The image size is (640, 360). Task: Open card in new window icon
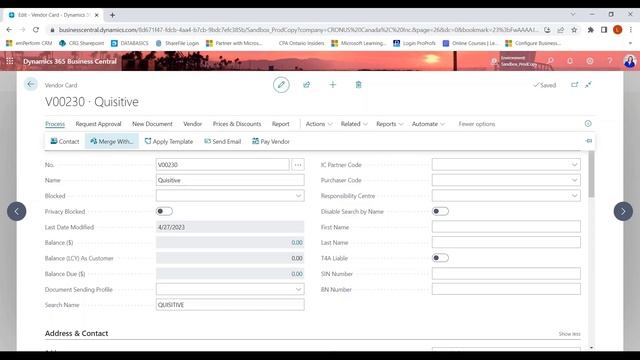(x=574, y=85)
